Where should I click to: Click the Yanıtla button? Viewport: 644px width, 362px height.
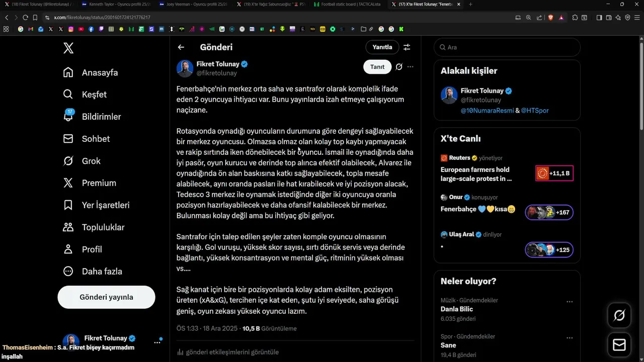(x=382, y=47)
